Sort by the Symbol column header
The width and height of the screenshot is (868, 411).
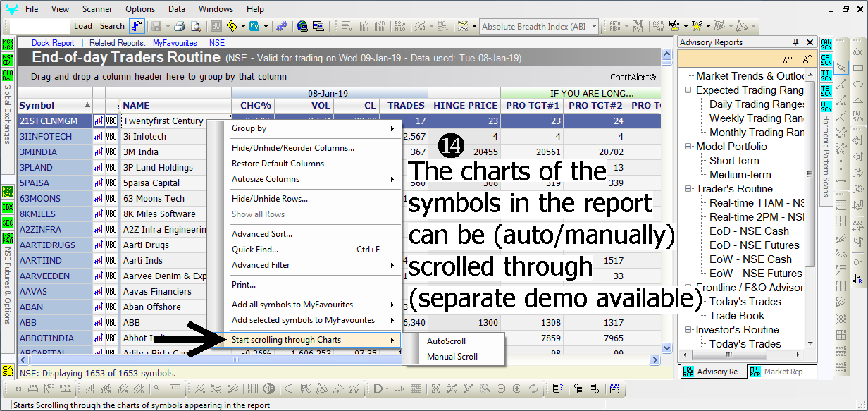coord(55,106)
